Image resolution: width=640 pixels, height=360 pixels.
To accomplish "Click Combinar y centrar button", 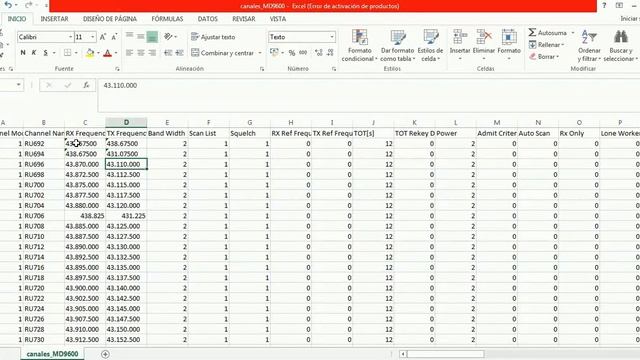I will (x=222, y=53).
